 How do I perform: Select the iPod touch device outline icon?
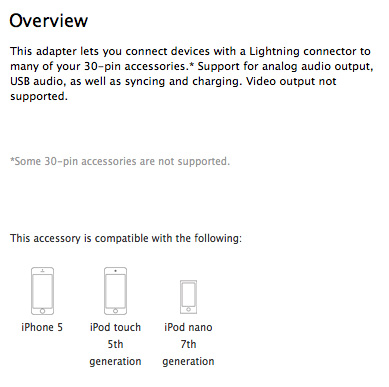coord(115,291)
